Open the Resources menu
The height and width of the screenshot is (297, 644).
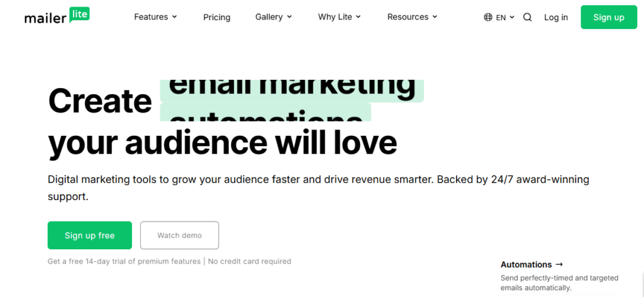tap(408, 17)
